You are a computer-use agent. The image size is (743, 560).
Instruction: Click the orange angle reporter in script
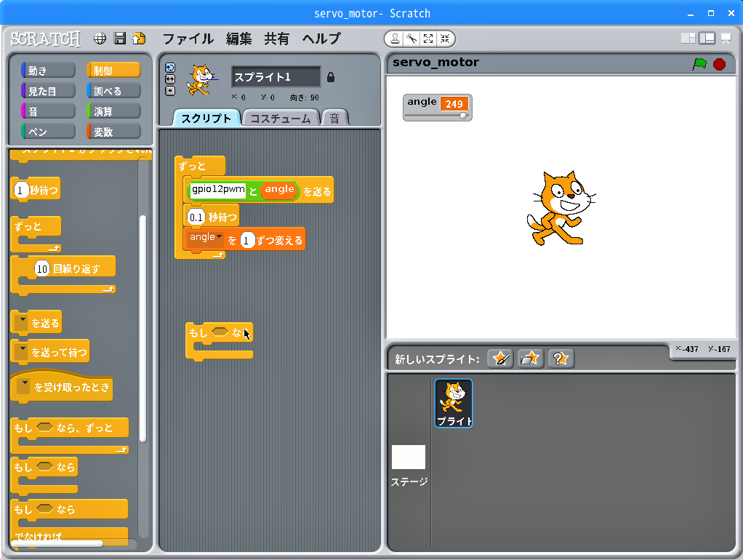point(280,189)
